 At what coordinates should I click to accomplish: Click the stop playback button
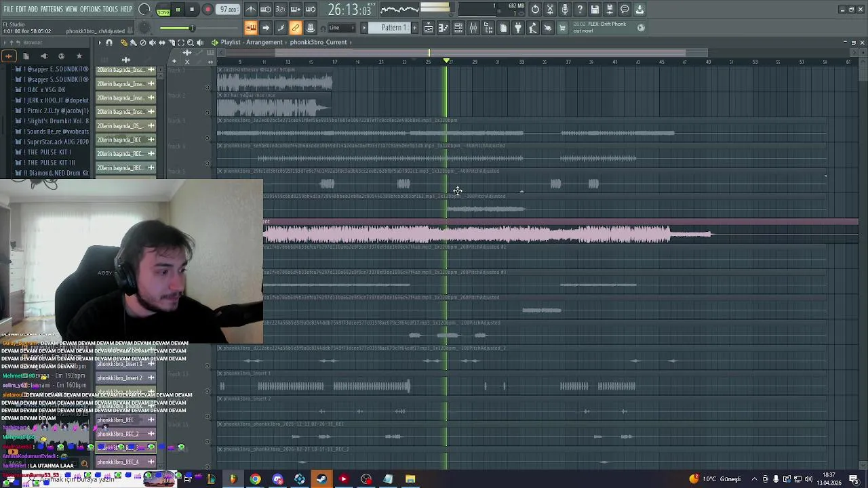[x=193, y=9]
